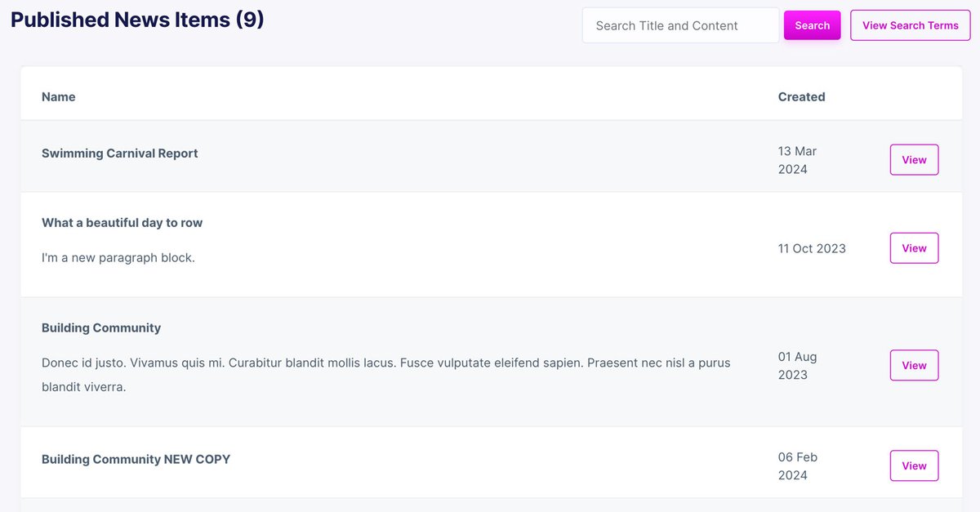Click the 'I'm a new paragraph block.' text
The width and height of the screenshot is (980, 512).
tap(118, 258)
